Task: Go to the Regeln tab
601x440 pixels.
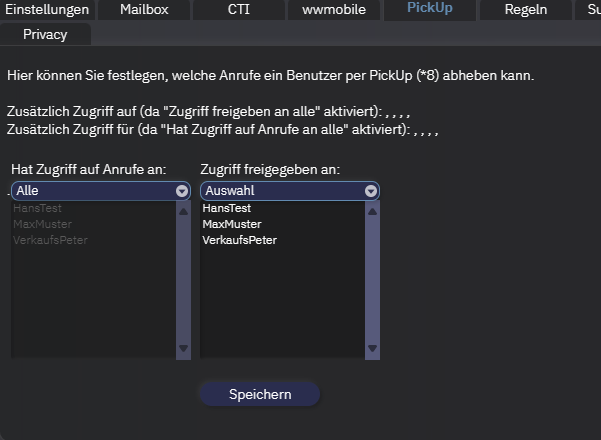Action: (x=525, y=10)
